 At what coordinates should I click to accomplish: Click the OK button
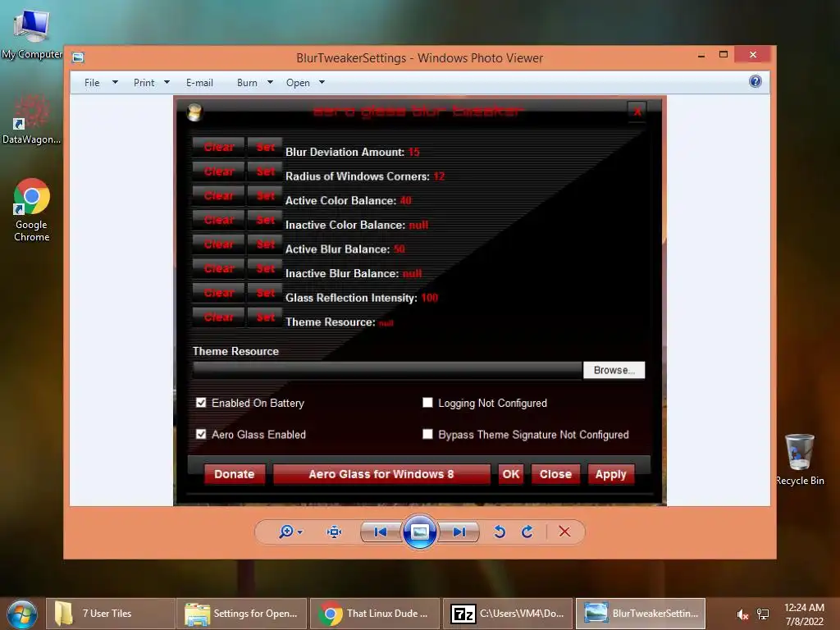pos(510,474)
